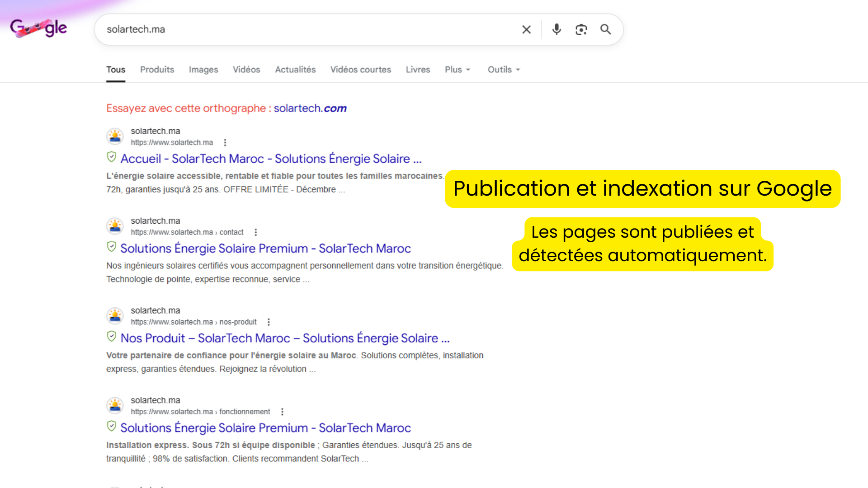This screenshot has width=868, height=488.
Task: Click the green shield beside Nos Produit title
Action: click(x=112, y=337)
